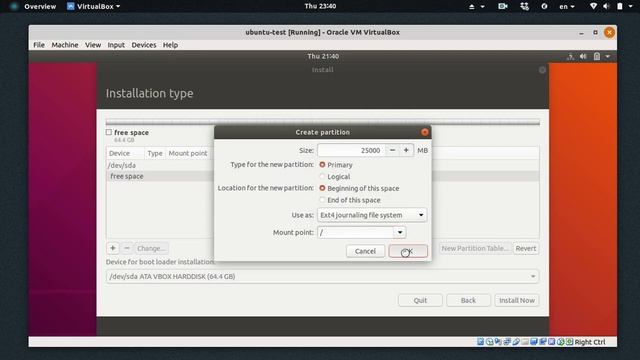640x360 pixels.
Task: Click the eject icon in the host top bar
Action: coord(471,7)
